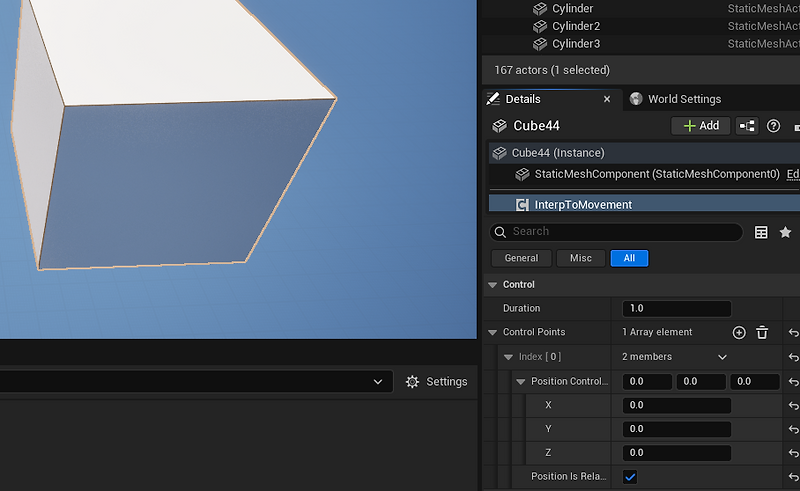Screen dimensions: 800x491
Task: Click the World Settings globe icon
Action: [x=636, y=99]
